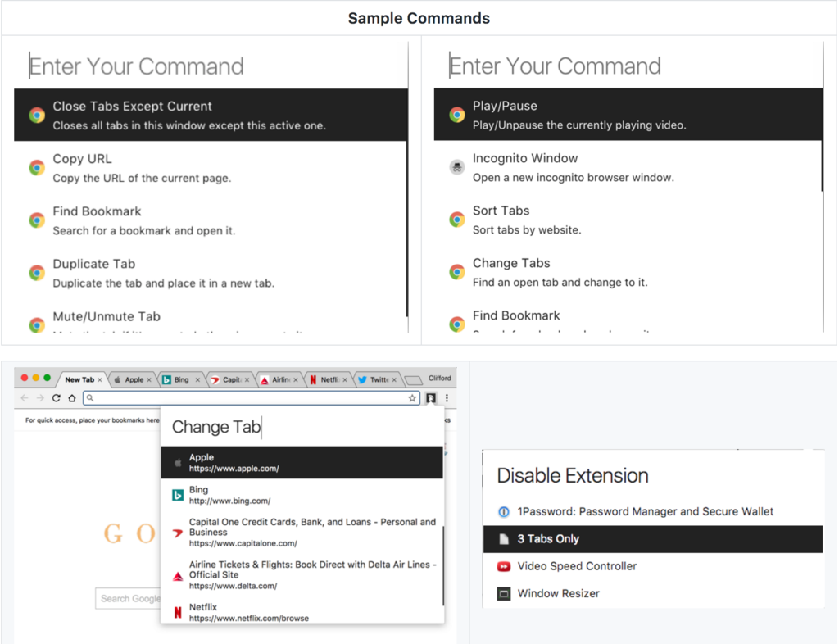Select 1Password in the Disable Extension list
Viewport: 839px width, 644px height.
coord(653,512)
